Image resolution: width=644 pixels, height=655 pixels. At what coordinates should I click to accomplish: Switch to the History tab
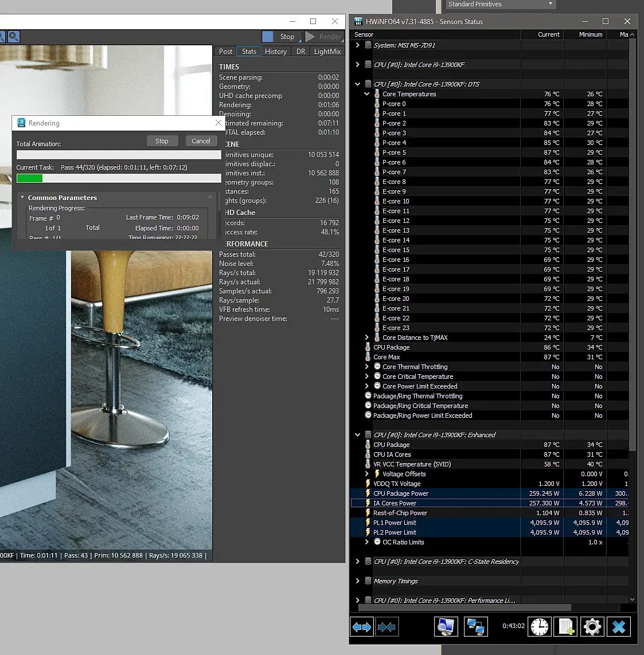click(275, 52)
